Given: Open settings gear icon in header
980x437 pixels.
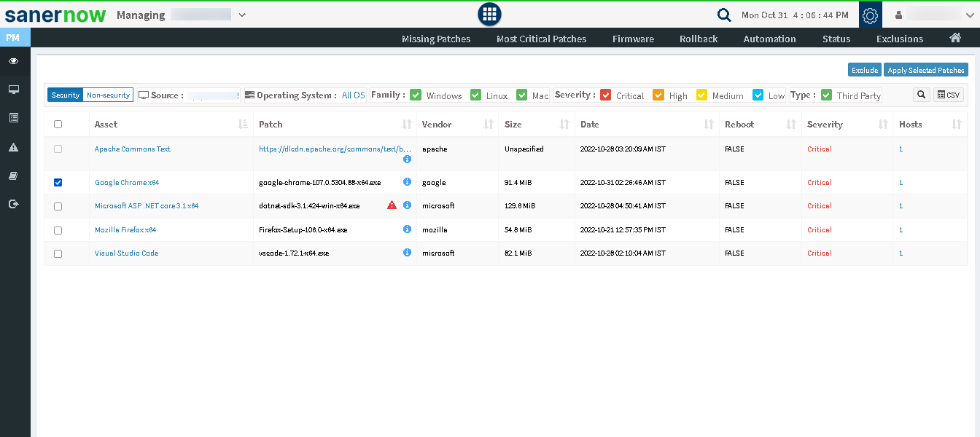Looking at the screenshot, I should (870, 15).
